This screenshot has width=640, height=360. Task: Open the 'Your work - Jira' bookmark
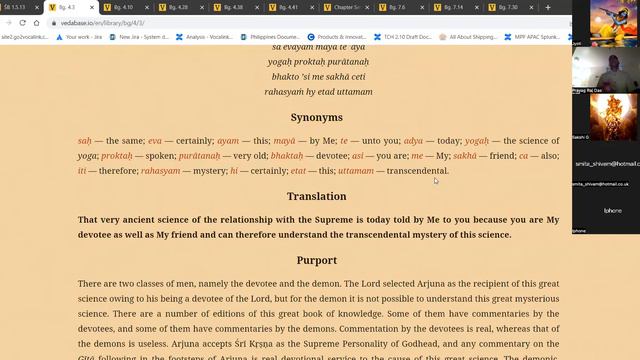[79, 37]
